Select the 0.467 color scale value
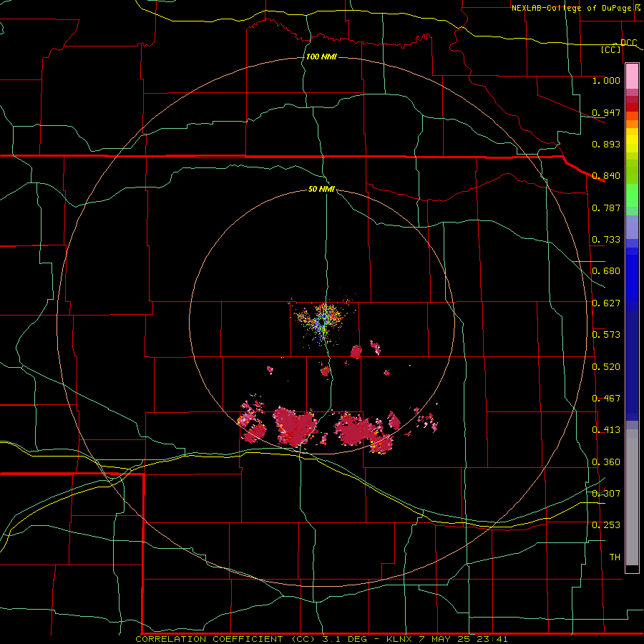Image resolution: width=644 pixels, height=644 pixels. pyautogui.click(x=606, y=399)
